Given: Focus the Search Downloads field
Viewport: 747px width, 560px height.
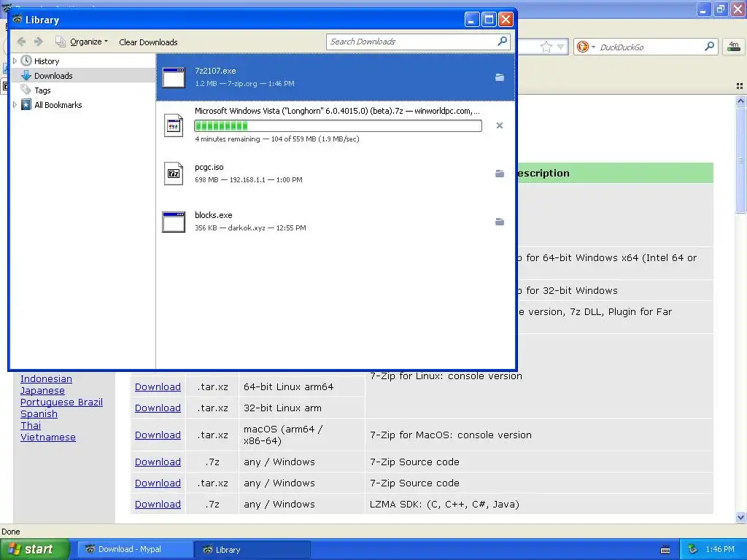Looking at the screenshot, I should coord(418,42).
